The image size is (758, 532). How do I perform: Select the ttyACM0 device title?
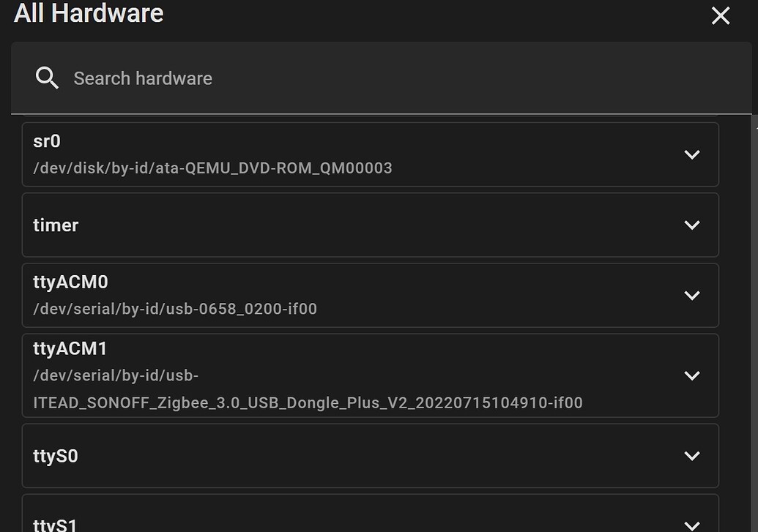click(70, 282)
